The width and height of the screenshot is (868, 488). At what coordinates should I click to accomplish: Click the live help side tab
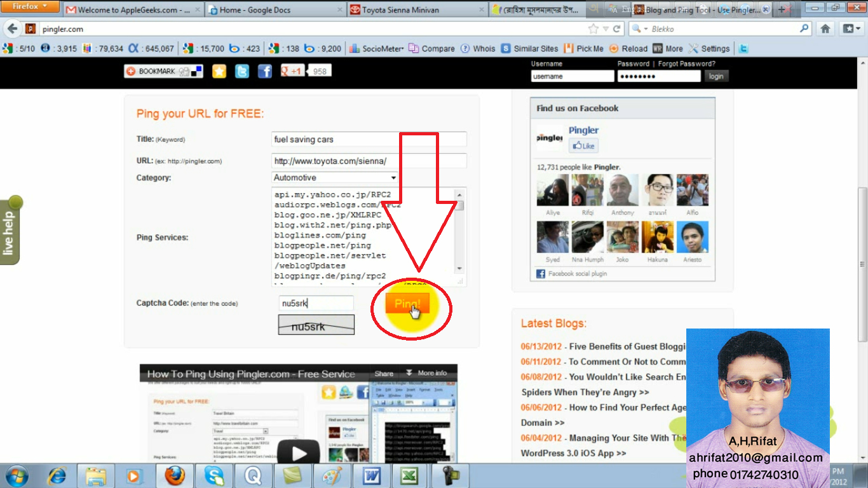pyautogui.click(x=10, y=230)
